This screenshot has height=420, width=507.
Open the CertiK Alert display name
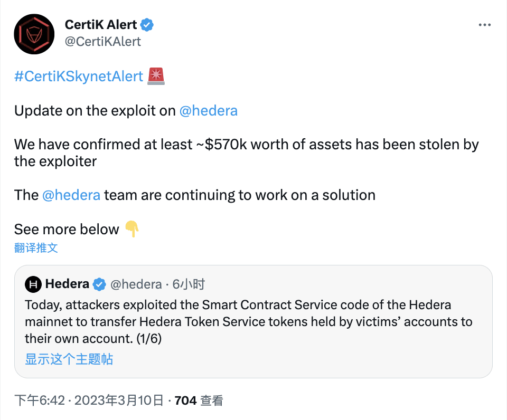tap(100, 25)
